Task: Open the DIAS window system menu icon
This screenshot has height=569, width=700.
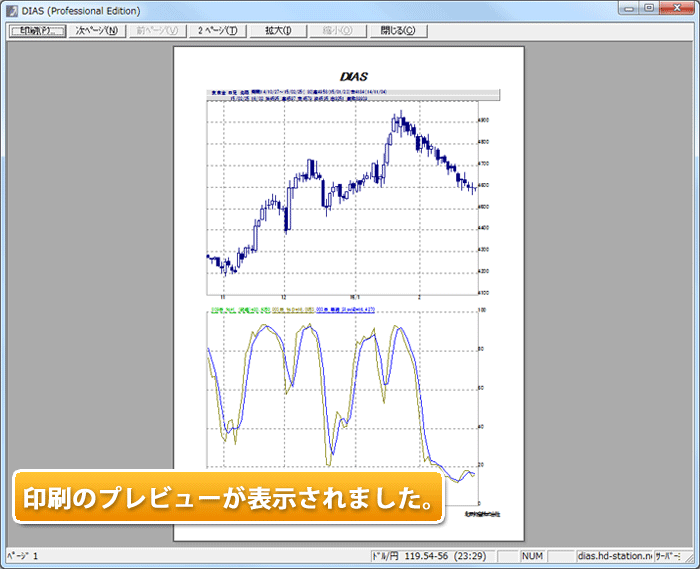Action: click(x=12, y=9)
